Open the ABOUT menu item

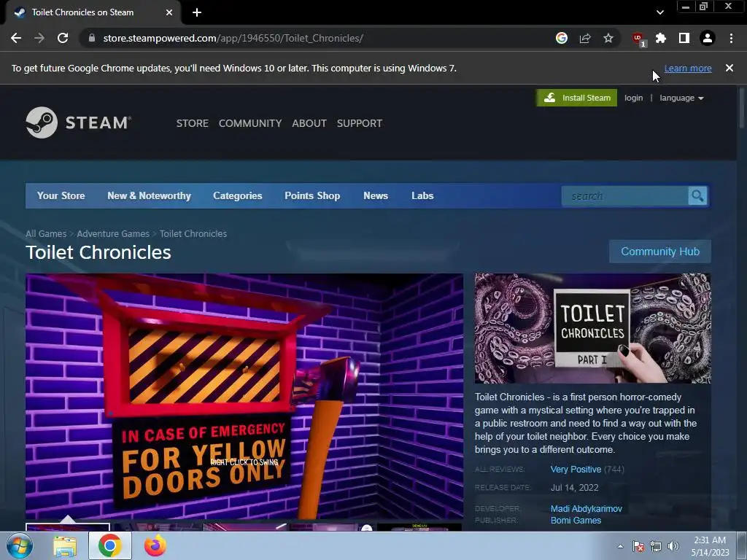click(x=309, y=123)
